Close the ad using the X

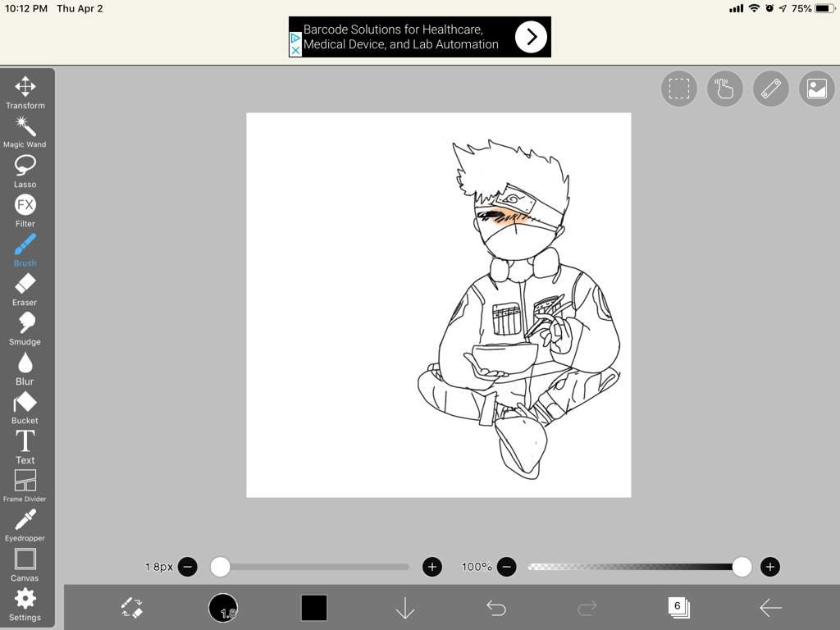[295, 50]
